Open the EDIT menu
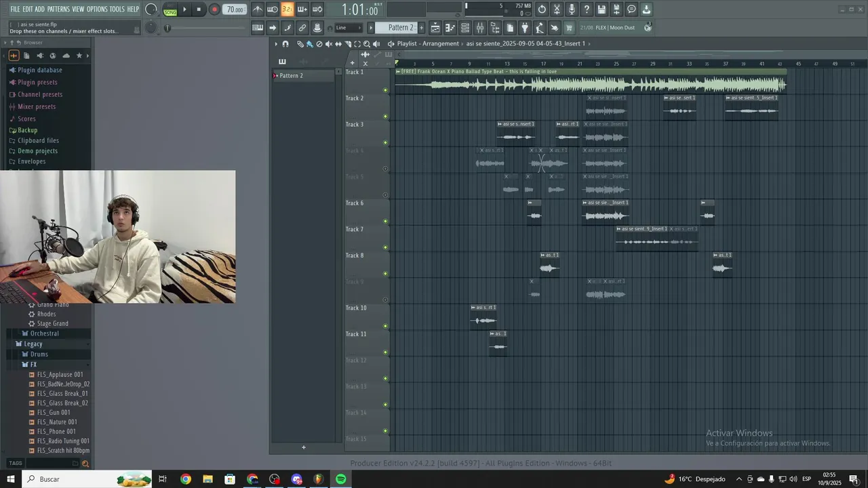The height and width of the screenshot is (488, 868). tap(28, 9)
